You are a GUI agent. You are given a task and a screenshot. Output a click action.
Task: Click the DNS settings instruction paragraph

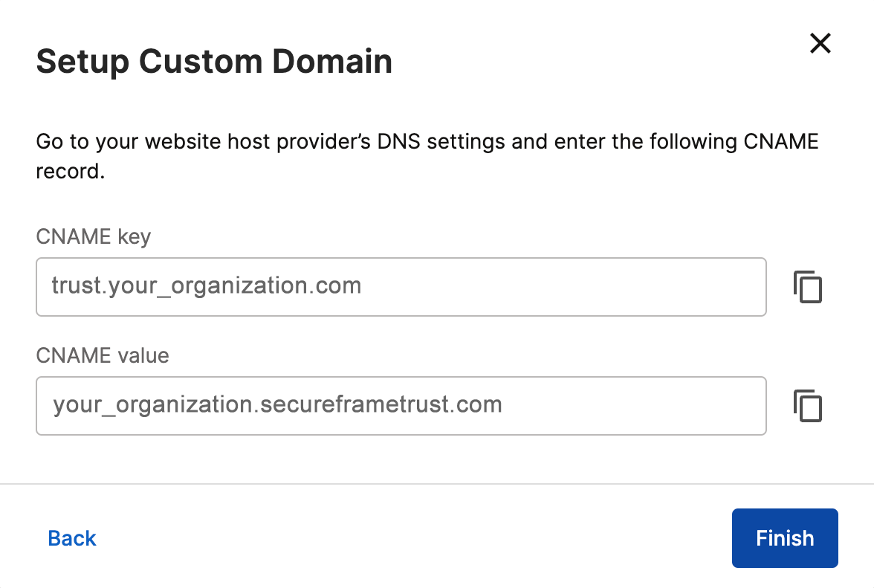pyautogui.click(x=427, y=156)
